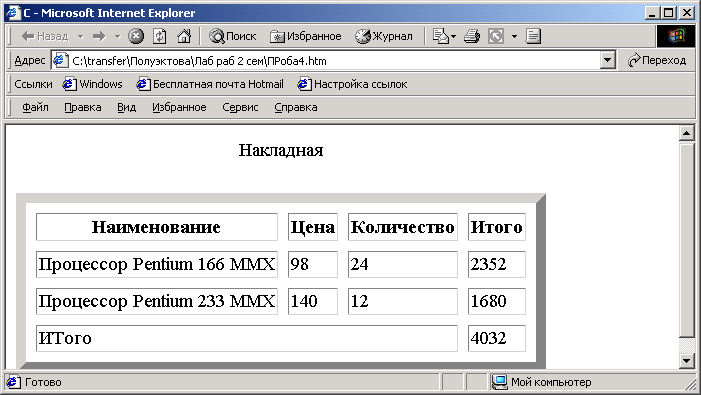The image size is (701, 395).
Task: Click the grand total cell 4032
Action: pyautogui.click(x=497, y=338)
